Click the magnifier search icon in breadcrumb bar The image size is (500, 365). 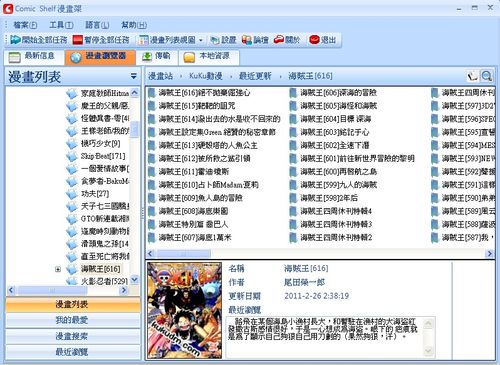click(x=486, y=76)
